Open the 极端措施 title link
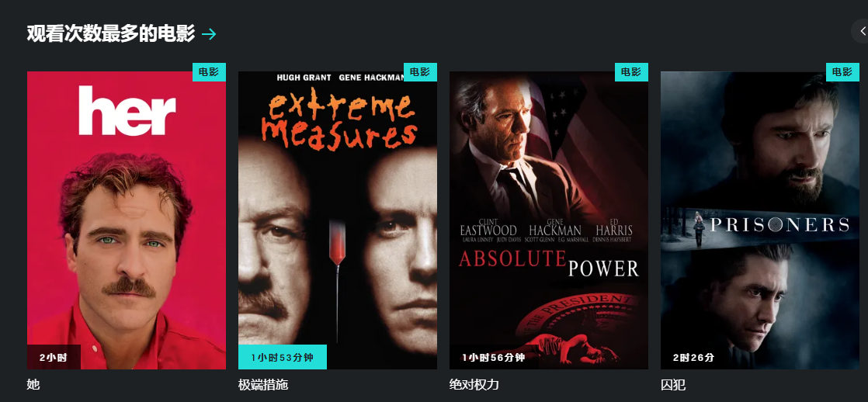The width and height of the screenshot is (868, 402). [x=263, y=384]
